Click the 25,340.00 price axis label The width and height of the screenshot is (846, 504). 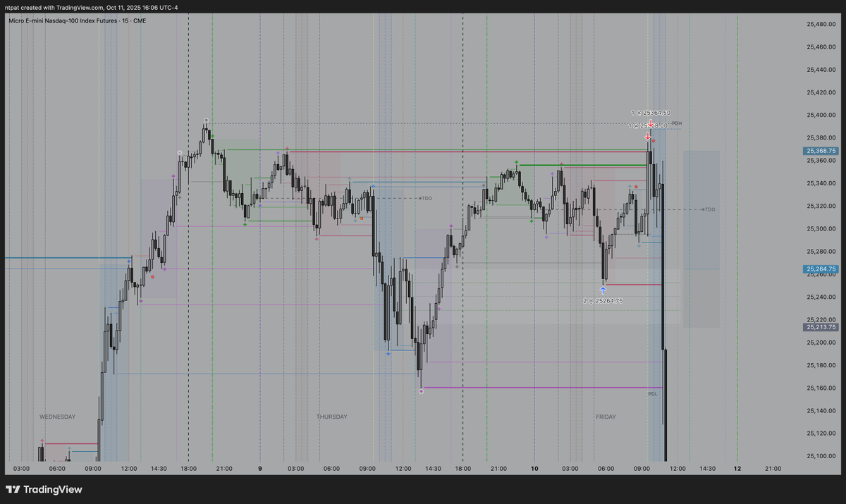point(821,183)
